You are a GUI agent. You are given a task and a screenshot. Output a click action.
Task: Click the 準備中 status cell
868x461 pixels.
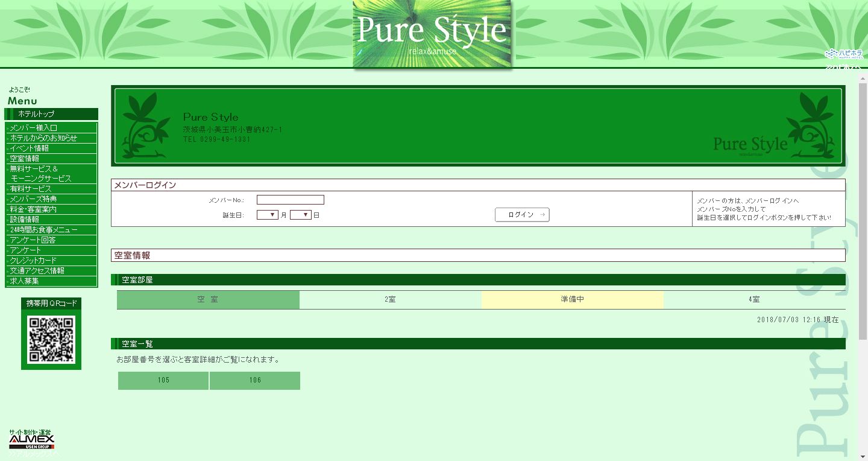(x=572, y=300)
